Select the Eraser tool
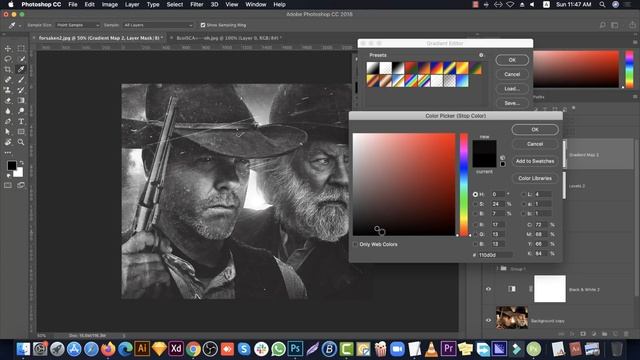The image size is (640, 360). (8, 100)
